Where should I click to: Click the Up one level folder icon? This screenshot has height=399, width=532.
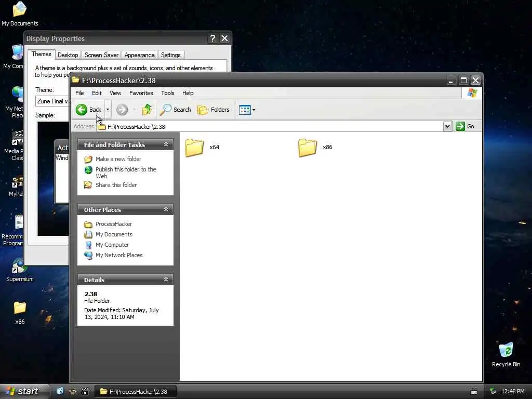click(147, 110)
